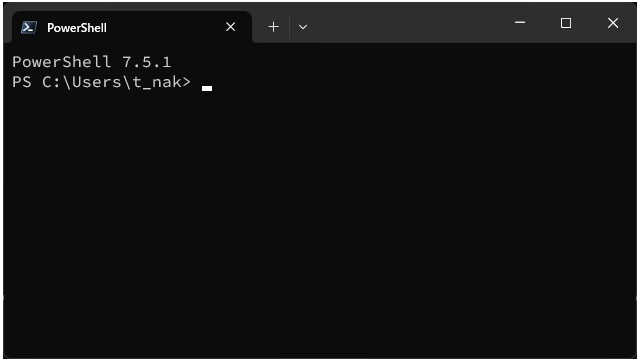Open a new tab with the plus button

tap(273, 27)
